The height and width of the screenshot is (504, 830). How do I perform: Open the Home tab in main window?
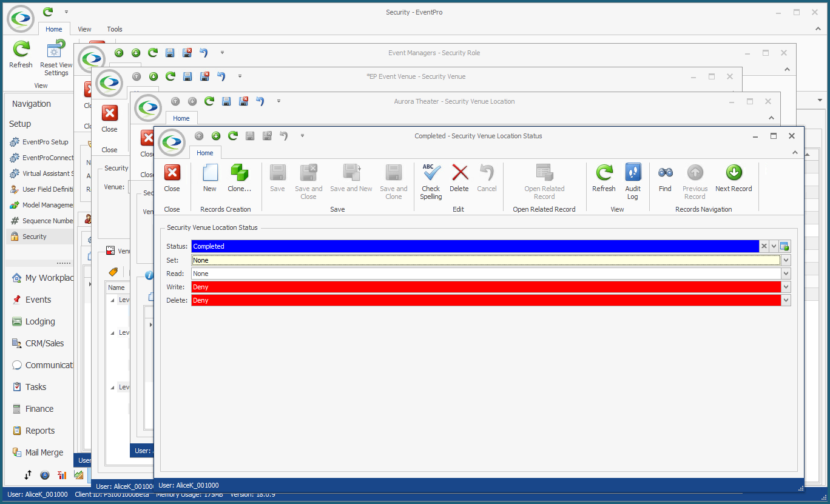point(54,29)
